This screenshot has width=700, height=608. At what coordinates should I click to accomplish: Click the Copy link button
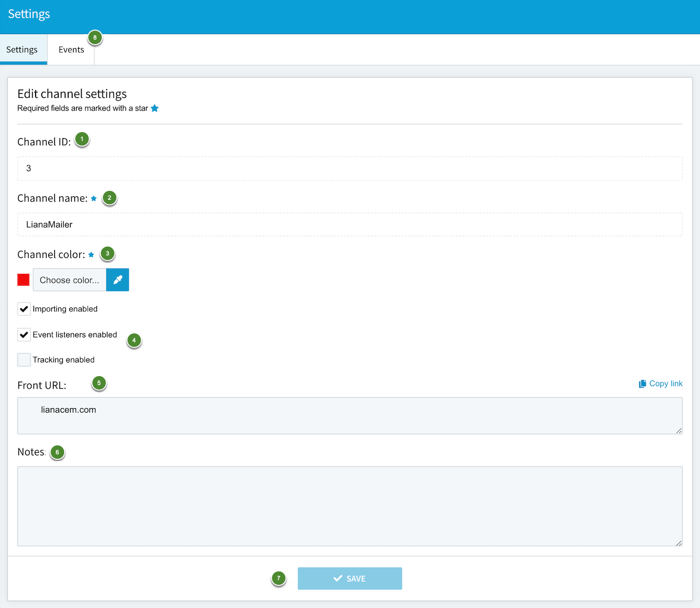[x=660, y=384]
